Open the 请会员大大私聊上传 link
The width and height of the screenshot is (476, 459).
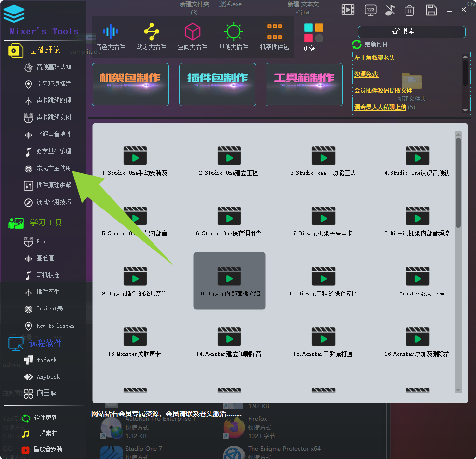[x=380, y=107]
